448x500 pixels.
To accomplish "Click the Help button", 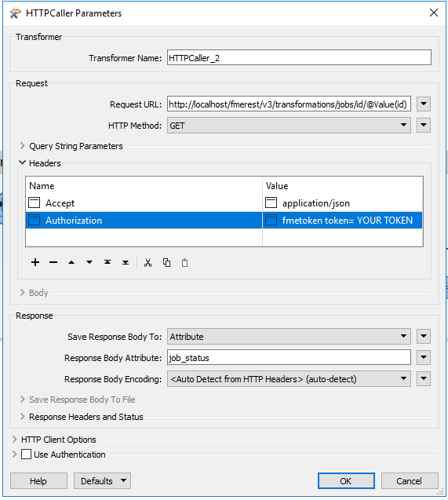I will [x=38, y=480].
